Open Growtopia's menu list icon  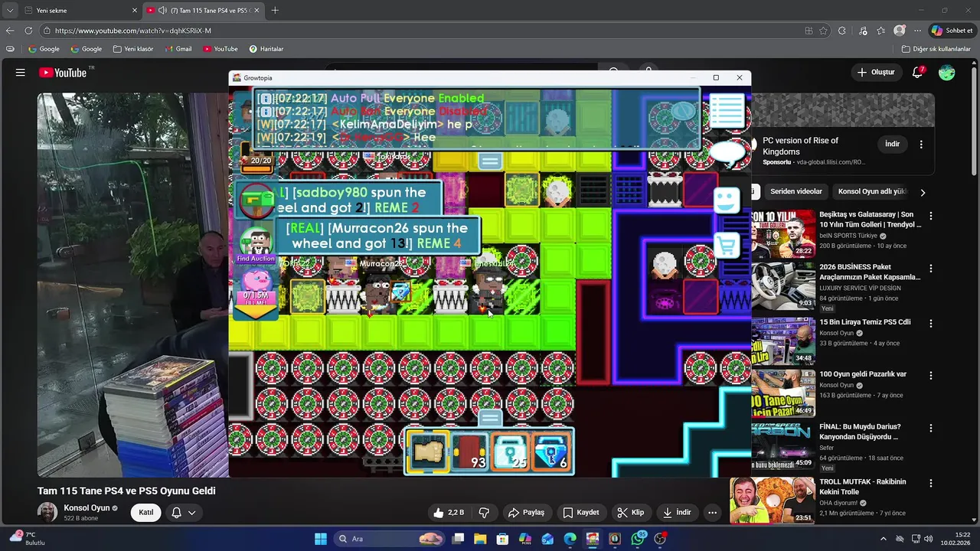coord(726,111)
